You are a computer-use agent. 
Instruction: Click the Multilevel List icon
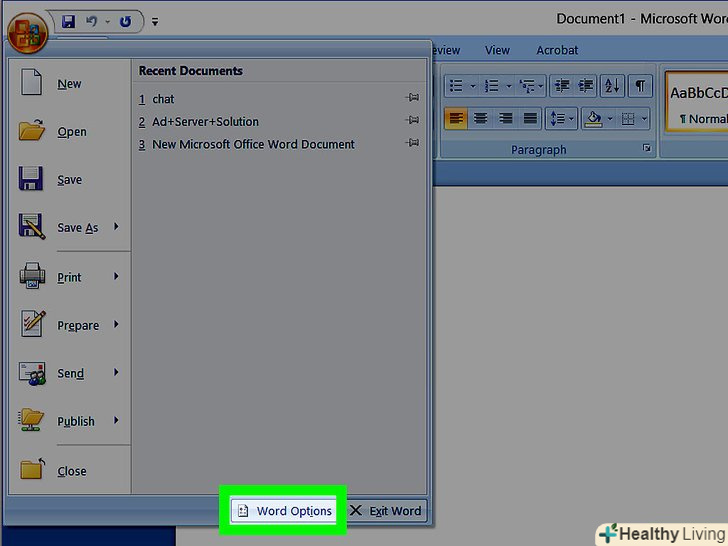(x=527, y=86)
